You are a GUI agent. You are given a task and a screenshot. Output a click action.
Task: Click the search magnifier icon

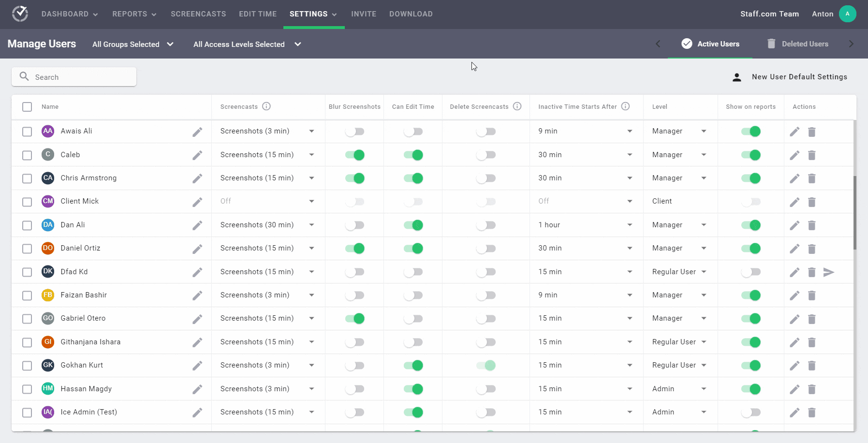point(24,76)
